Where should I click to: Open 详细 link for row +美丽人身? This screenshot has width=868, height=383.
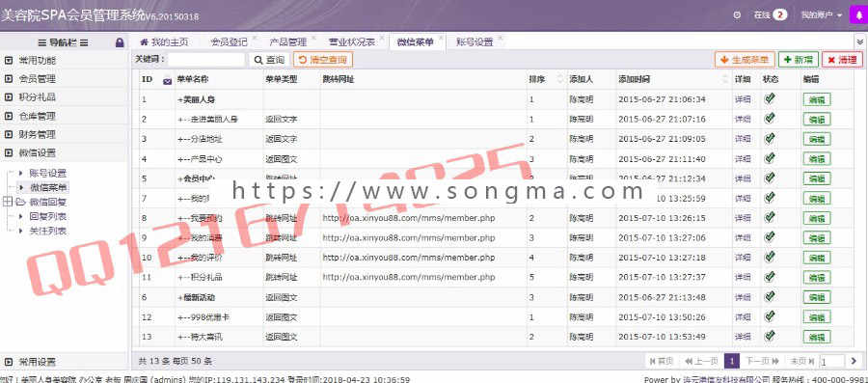tap(743, 99)
